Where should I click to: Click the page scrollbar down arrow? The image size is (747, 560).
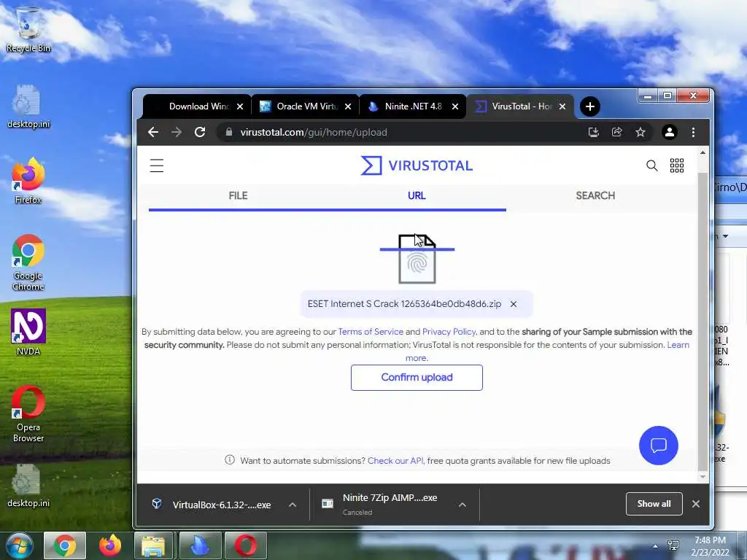click(703, 477)
